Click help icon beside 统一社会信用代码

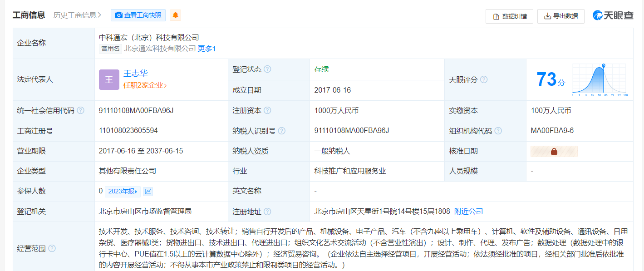click(x=80, y=110)
